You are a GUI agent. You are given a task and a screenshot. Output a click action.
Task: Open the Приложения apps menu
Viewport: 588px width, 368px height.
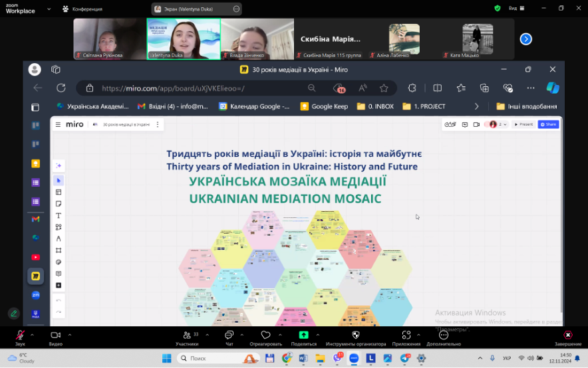tap(406, 337)
